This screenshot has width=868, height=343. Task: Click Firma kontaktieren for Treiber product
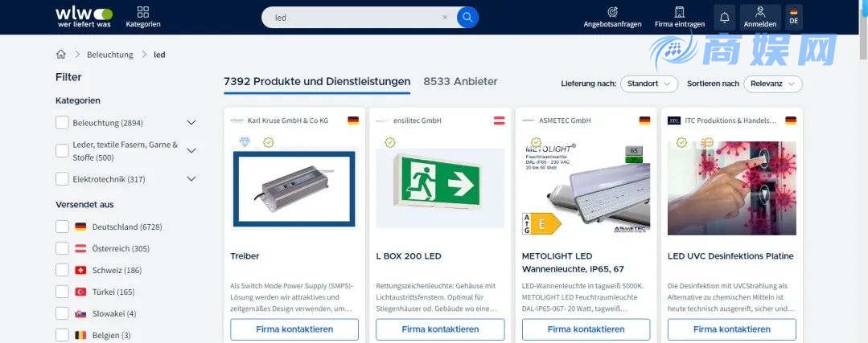[x=294, y=329]
